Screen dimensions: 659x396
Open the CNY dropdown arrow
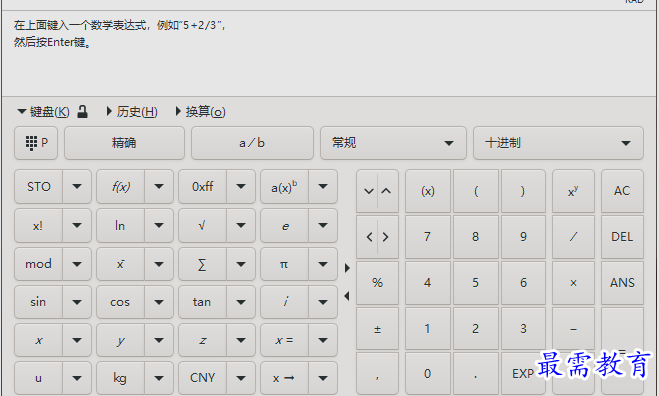click(x=241, y=378)
